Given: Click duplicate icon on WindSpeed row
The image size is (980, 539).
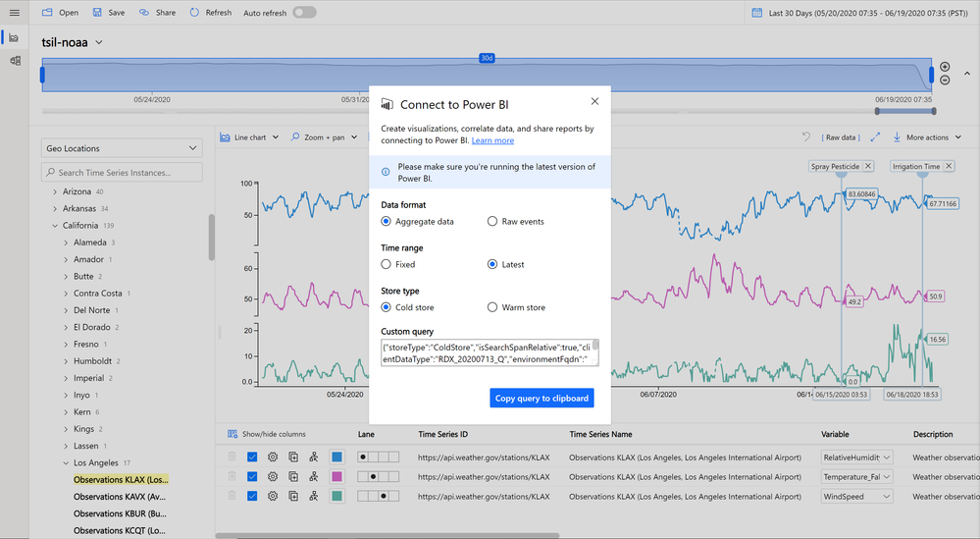Looking at the screenshot, I should [293, 496].
